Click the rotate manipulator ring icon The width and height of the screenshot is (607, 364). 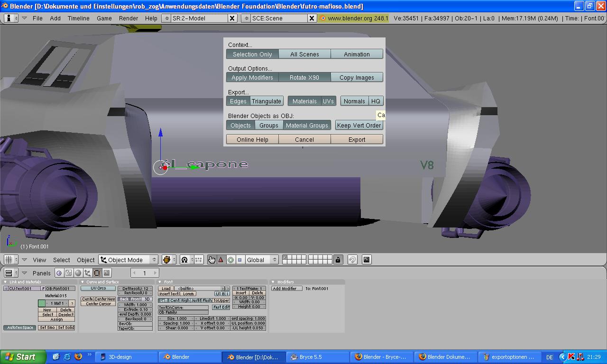(230, 260)
